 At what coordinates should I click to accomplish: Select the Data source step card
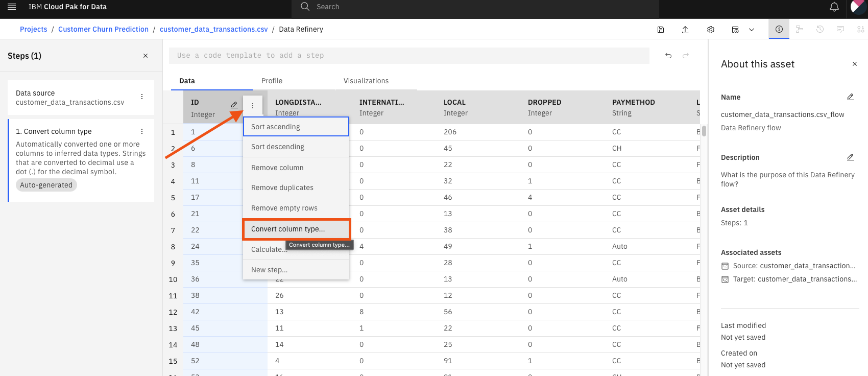81,98
